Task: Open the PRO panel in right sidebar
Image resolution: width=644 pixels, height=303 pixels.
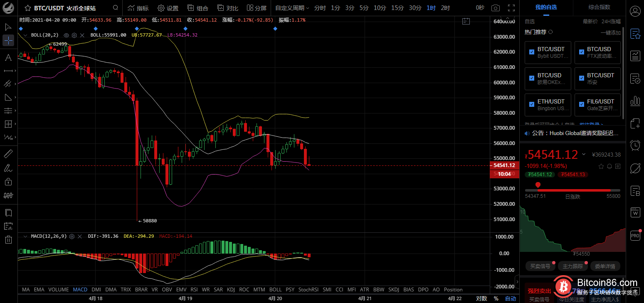Action: click(x=635, y=235)
